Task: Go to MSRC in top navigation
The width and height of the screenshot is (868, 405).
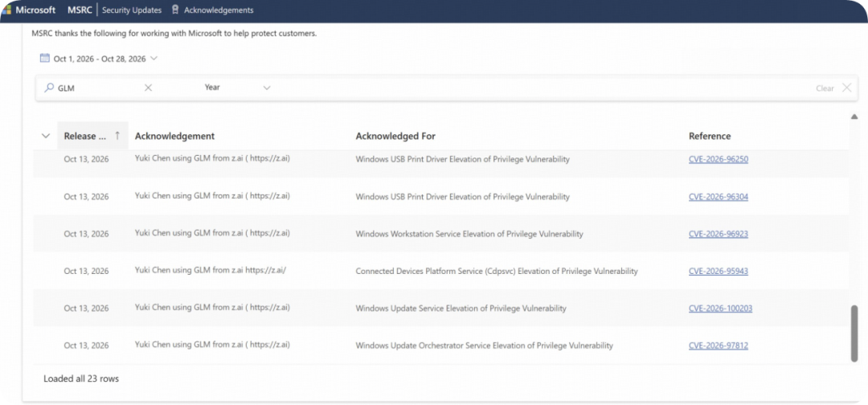Action: coord(80,10)
